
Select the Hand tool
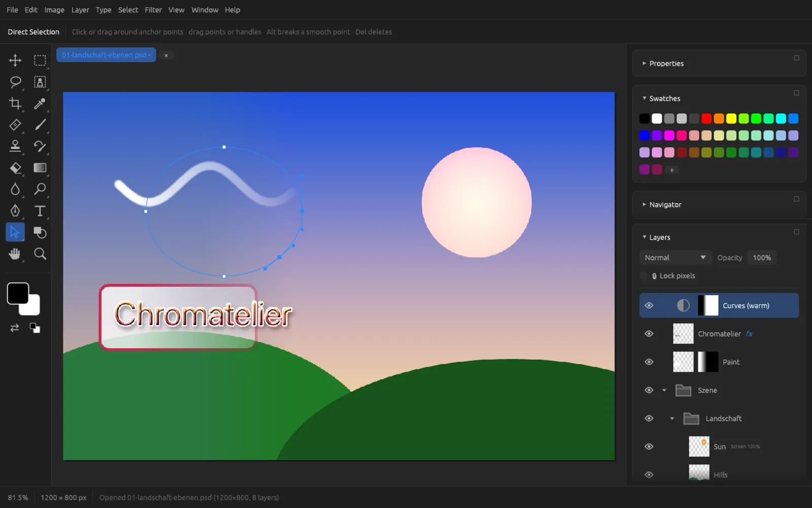tap(15, 253)
